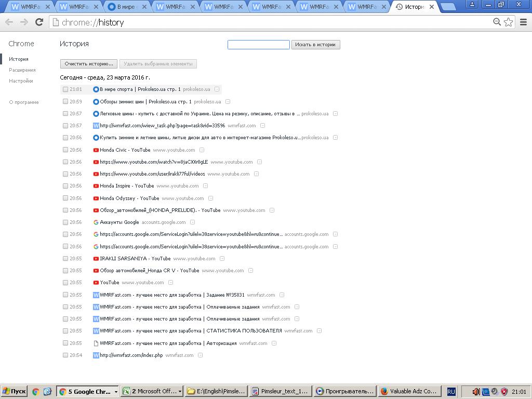Open dropdown menu for 'В мире спорта' entry
This screenshot has height=399, width=532.
(217, 89)
